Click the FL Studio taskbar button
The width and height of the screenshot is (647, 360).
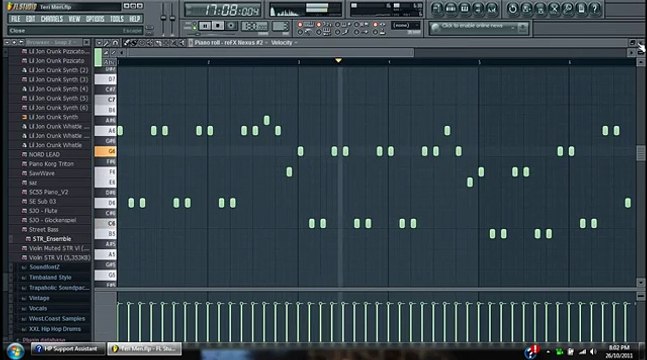click(144, 349)
